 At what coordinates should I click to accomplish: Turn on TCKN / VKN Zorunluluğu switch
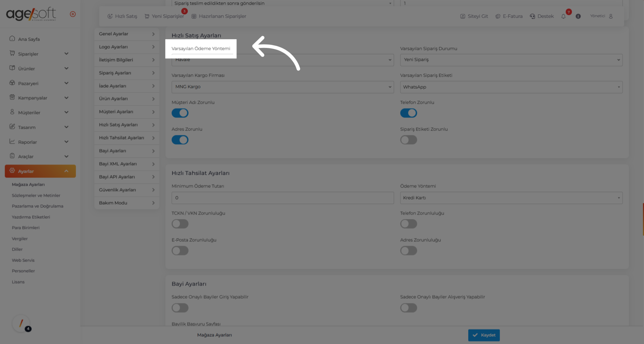[180, 224]
